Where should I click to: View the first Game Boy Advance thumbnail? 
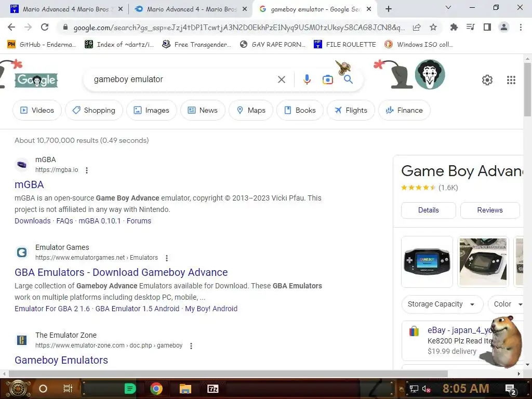(x=427, y=262)
